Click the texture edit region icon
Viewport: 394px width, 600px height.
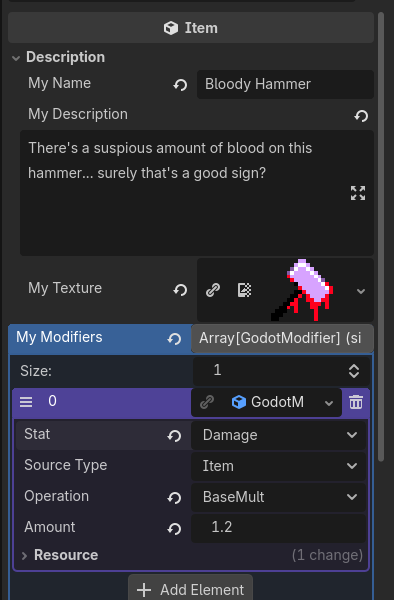(244, 290)
